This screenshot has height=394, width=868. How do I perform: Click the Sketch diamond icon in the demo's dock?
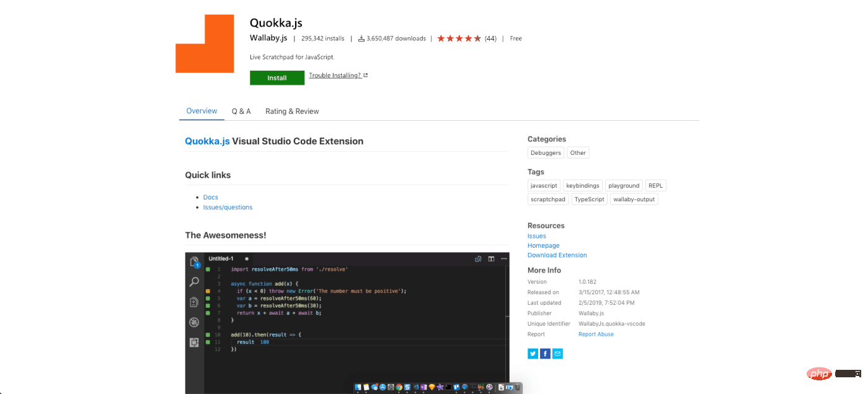432,388
